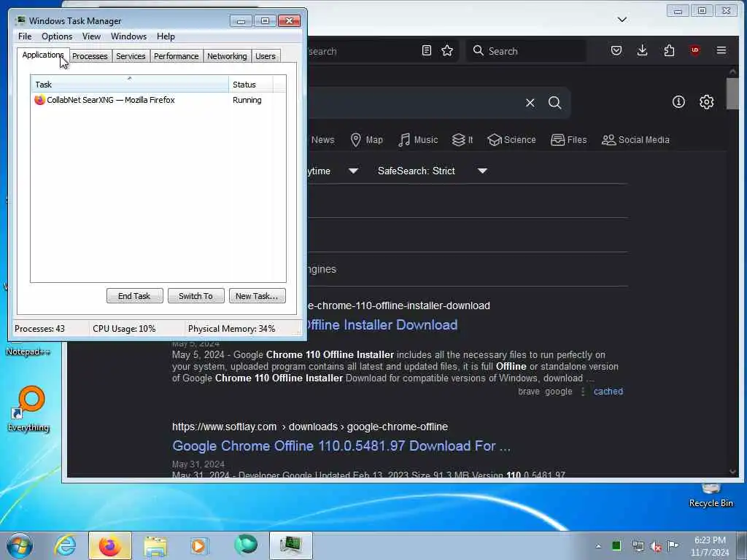Screen dimensions: 747x560
Task: Click the uBlock Origin shield icon
Action: coord(694,50)
